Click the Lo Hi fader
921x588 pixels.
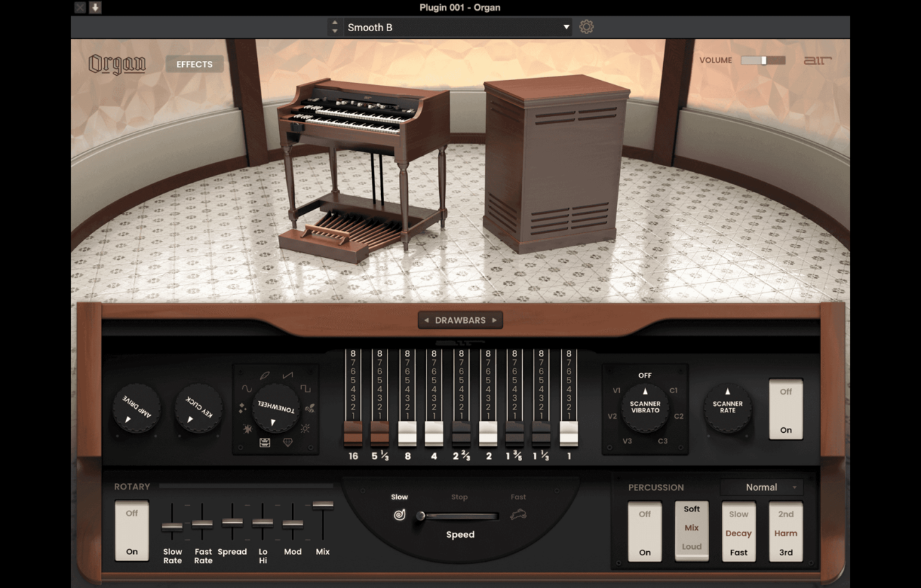point(263,523)
